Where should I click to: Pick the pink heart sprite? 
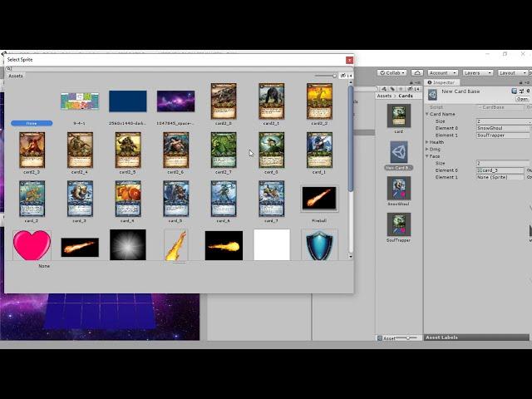(x=32, y=245)
